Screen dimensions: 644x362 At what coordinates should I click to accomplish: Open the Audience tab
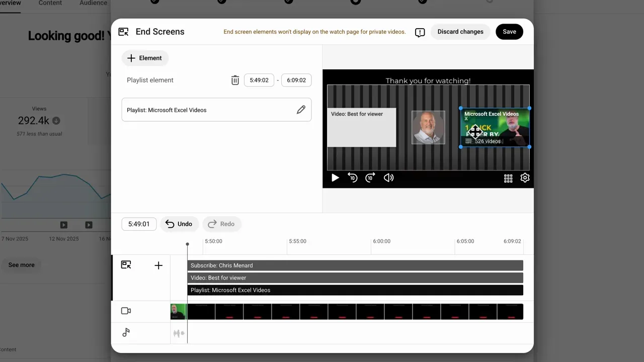tap(93, 3)
